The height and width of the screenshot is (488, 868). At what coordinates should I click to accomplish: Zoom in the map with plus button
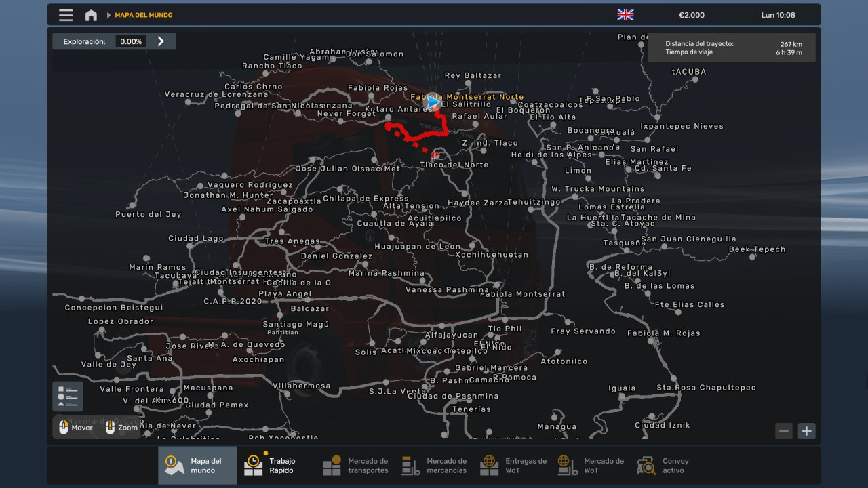coord(806,430)
